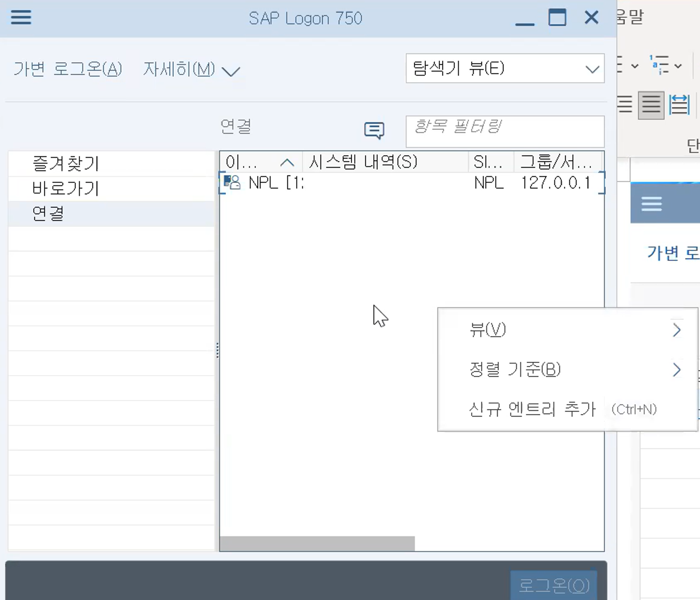Click the 로그온(O) button
This screenshot has width=700, height=600.
(554, 585)
